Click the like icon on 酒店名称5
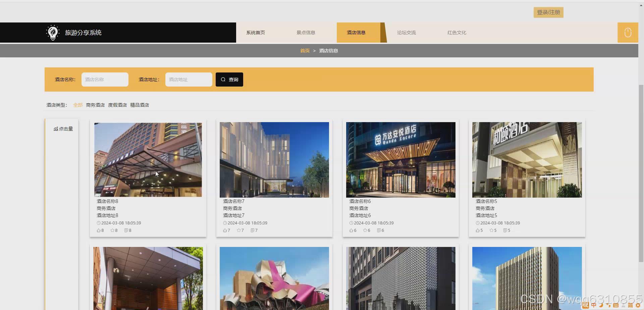This screenshot has height=310, width=644. (x=478, y=230)
